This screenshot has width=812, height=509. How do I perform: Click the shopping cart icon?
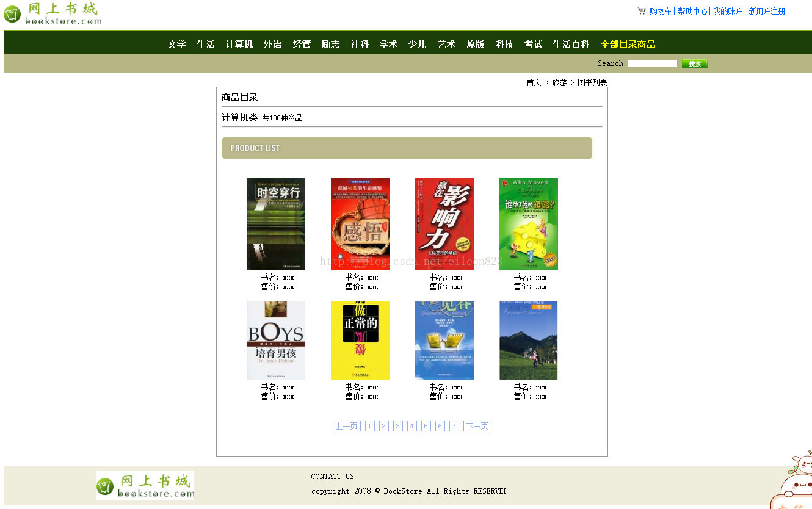point(641,10)
